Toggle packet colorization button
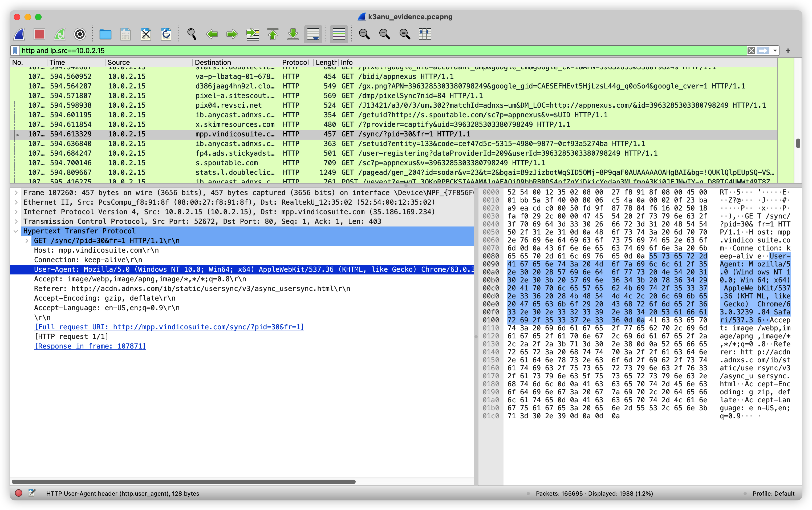 (x=339, y=34)
